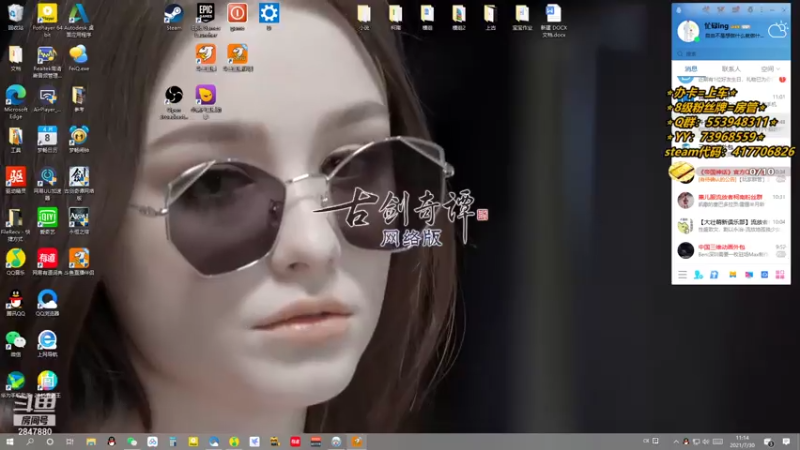Launch Microsoft Edge from the desktop
The width and height of the screenshot is (800, 450).
15,102
